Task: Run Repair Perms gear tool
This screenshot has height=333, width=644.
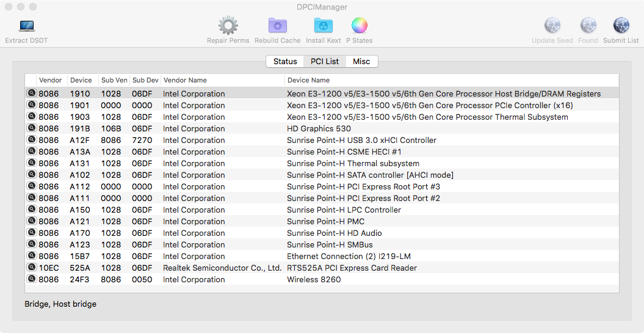Action: (x=228, y=26)
